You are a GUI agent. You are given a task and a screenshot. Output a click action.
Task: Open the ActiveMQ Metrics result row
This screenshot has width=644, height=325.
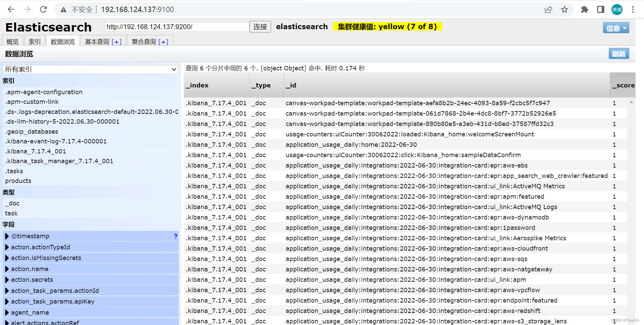tap(406, 186)
